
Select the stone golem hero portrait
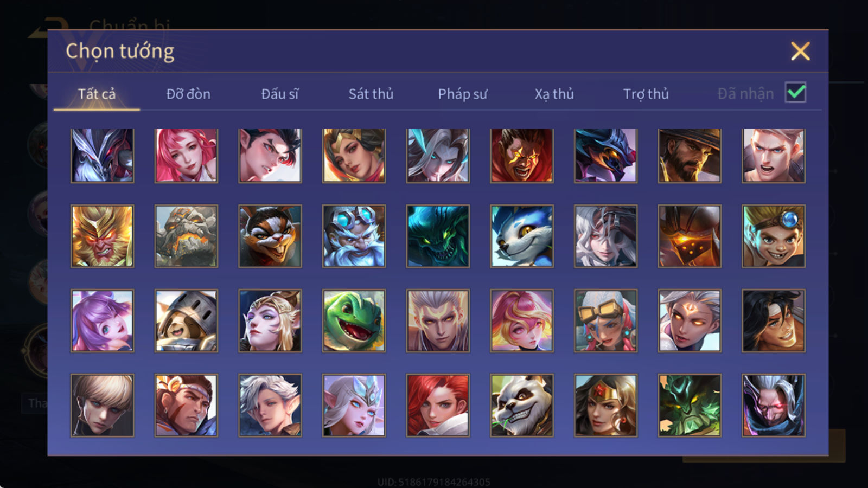coord(186,236)
